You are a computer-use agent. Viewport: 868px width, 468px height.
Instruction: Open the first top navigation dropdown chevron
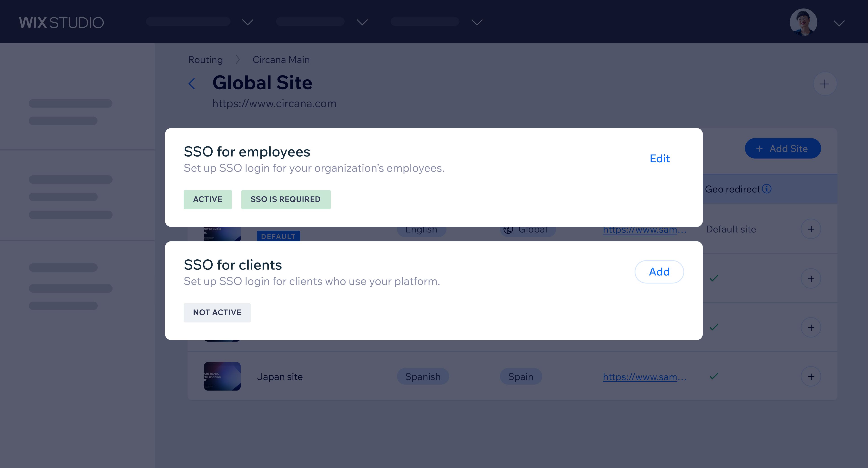pyautogui.click(x=247, y=22)
